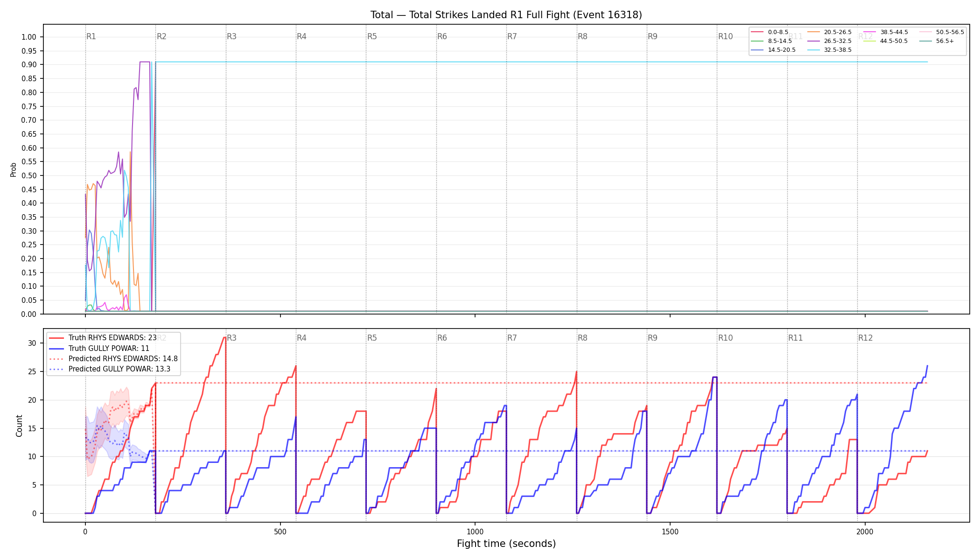Viewport: 980px width, 560px height.
Task: Click the R7 round marker in probability chart
Action: tap(512, 36)
